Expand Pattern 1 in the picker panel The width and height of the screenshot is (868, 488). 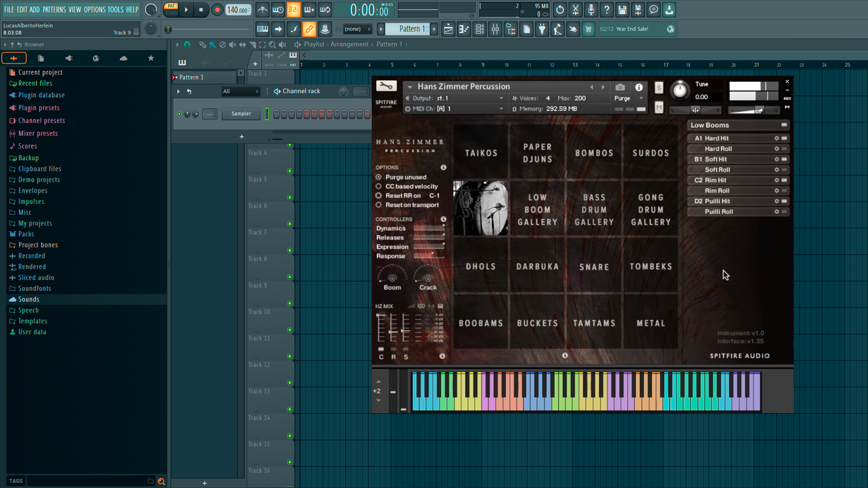(x=175, y=78)
